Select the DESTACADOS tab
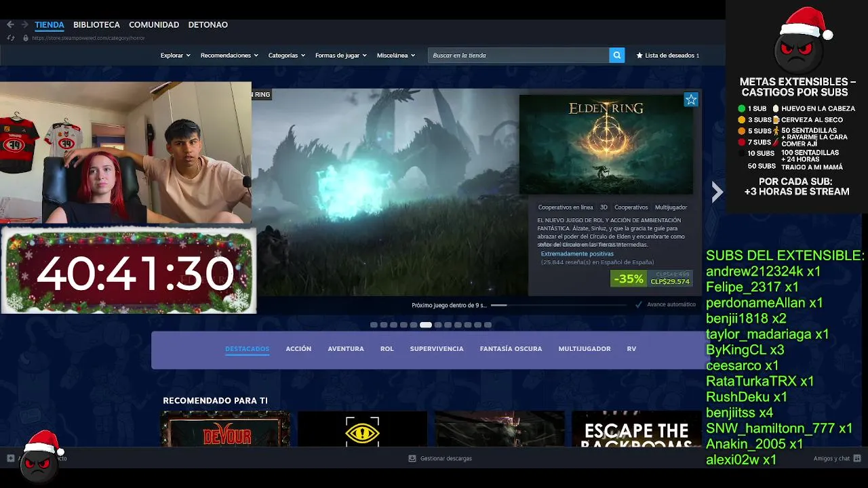 point(247,349)
